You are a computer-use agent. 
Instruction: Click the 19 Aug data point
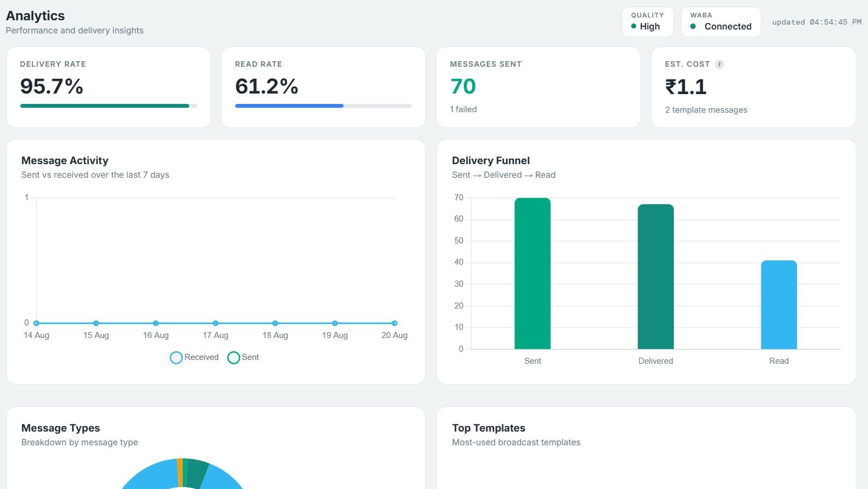click(335, 323)
